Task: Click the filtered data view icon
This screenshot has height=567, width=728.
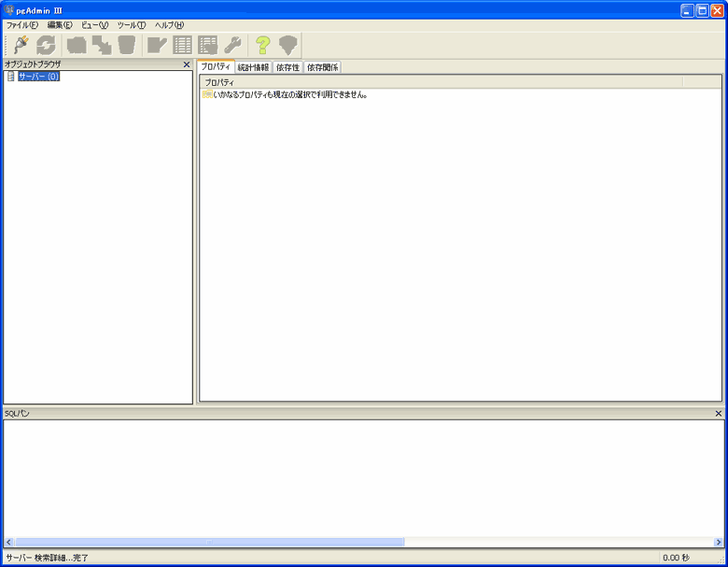Action: pos(207,45)
